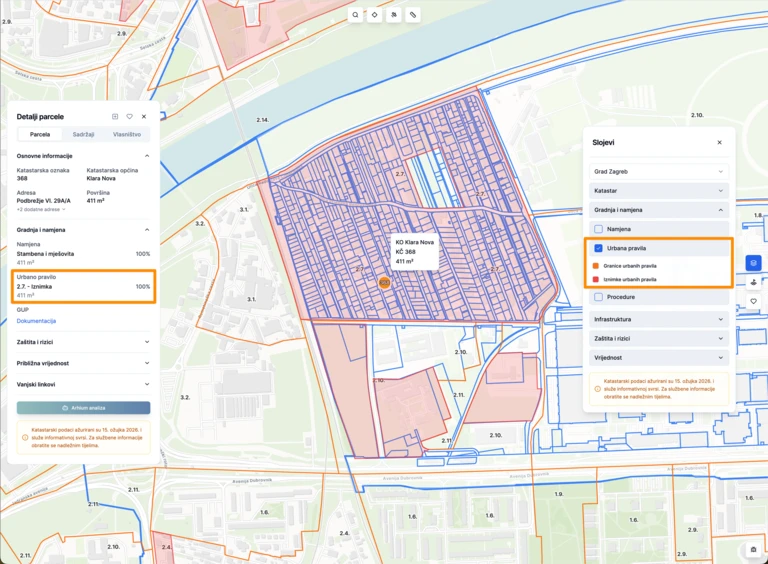Click the bottom-right map corner button
This screenshot has height=564, width=768.
click(753, 549)
